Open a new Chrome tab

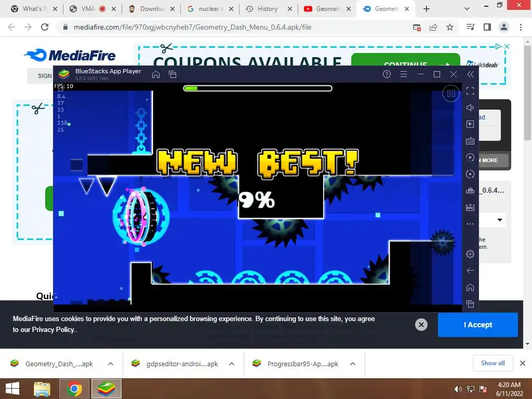click(x=427, y=9)
